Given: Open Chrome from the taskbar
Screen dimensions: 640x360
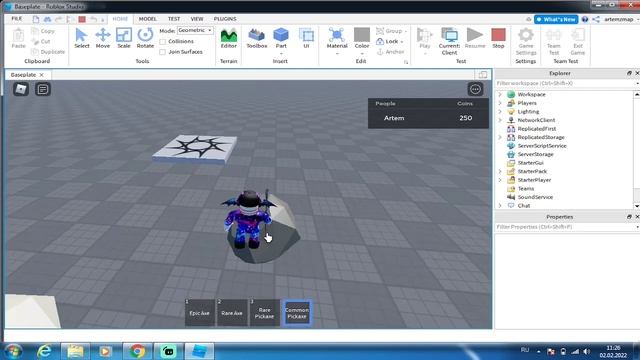Looking at the screenshot, I should [x=137, y=351].
